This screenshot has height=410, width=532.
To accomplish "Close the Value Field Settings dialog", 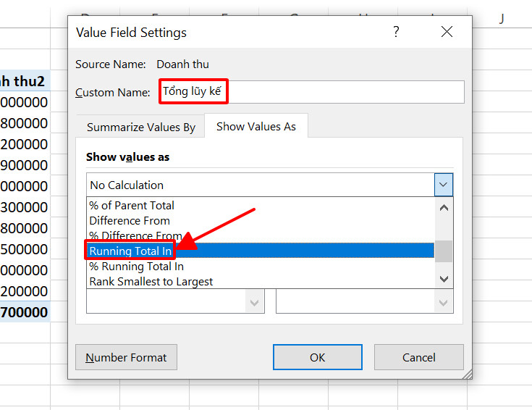I will point(447,32).
